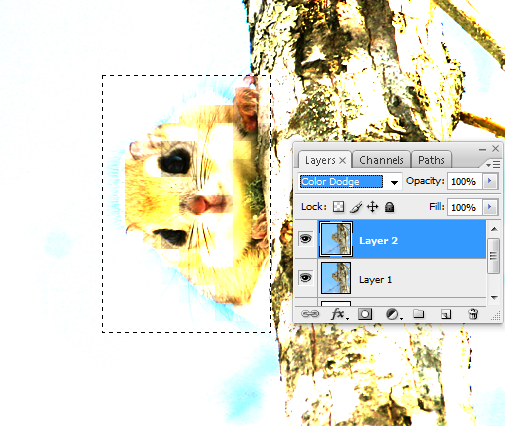Create a new layer
The image size is (505, 426).
click(446, 314)
